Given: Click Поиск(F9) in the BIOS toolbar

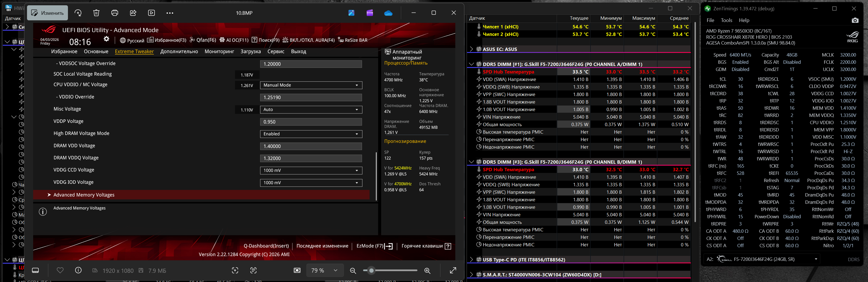Looking at the screenshot, I should [x=265, y=40].
